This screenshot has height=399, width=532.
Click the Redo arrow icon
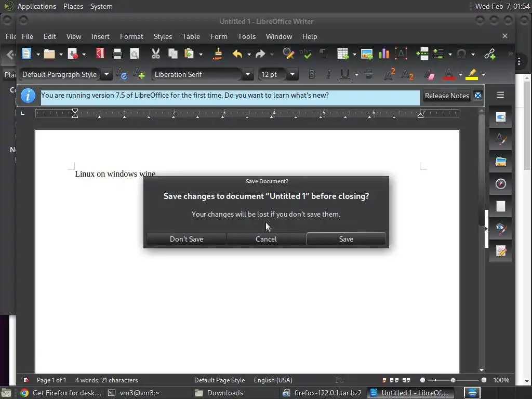(x=260, y=54)
